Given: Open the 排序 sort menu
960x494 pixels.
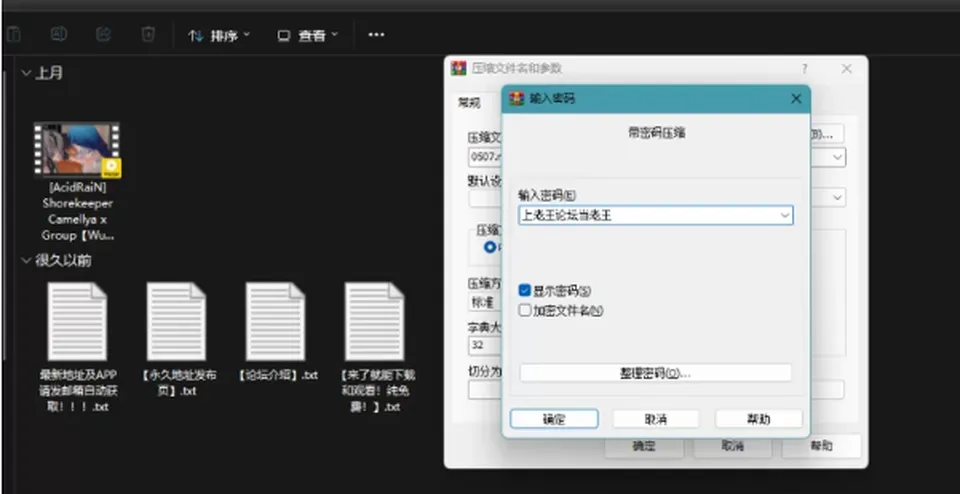Looking at the screenshot, I should (219, 36).
